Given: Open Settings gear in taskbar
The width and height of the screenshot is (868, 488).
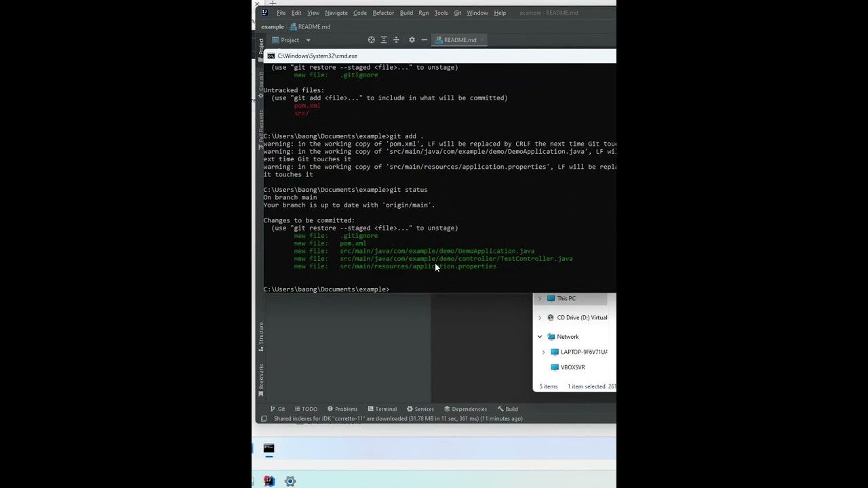Looking at the screenshot, I should coord(290,481).
